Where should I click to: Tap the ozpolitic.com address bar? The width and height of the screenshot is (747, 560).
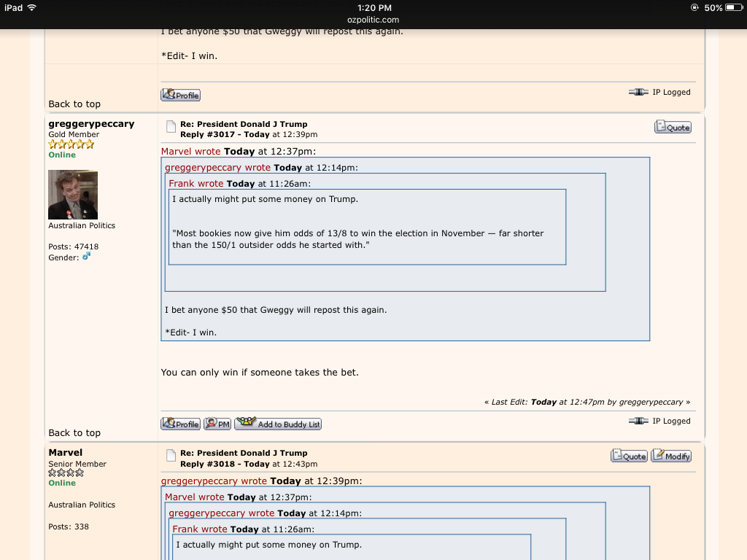(x=373, y=20)
